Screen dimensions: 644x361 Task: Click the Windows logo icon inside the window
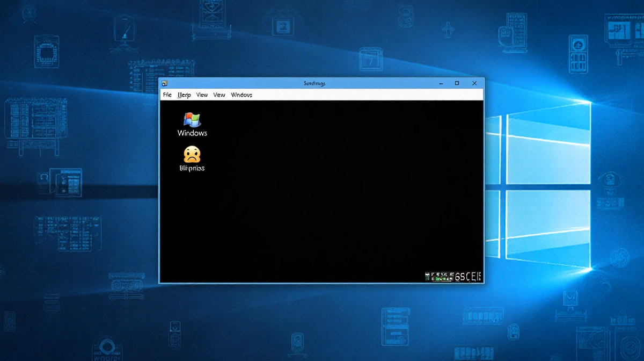[192, 119]
